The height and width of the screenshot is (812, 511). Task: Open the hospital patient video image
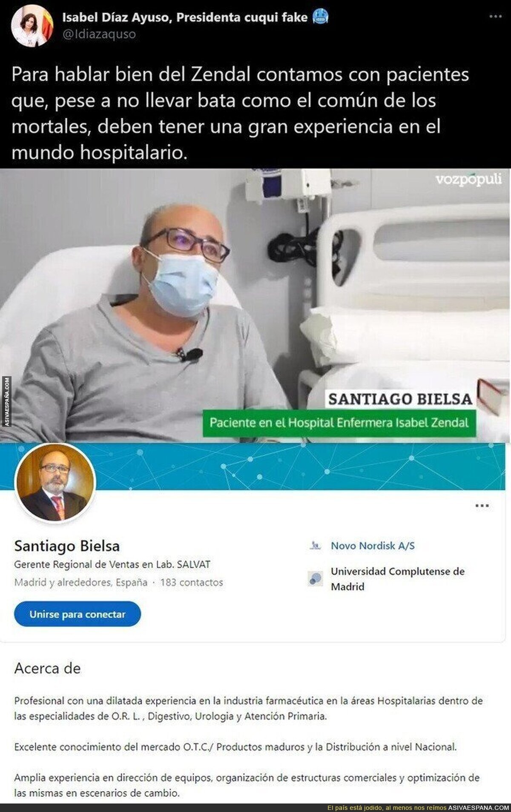point(255,306)
